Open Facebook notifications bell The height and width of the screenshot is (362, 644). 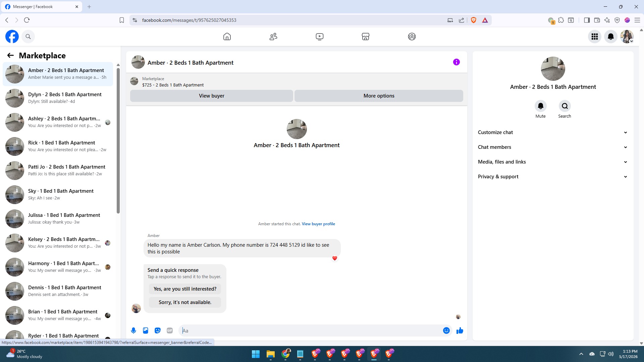pyautogui.click(x=611, y=37)
